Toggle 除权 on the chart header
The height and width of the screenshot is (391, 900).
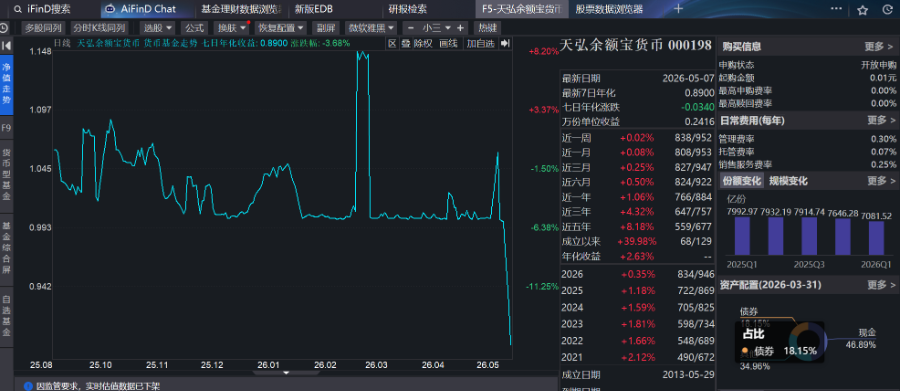(423, 43)
